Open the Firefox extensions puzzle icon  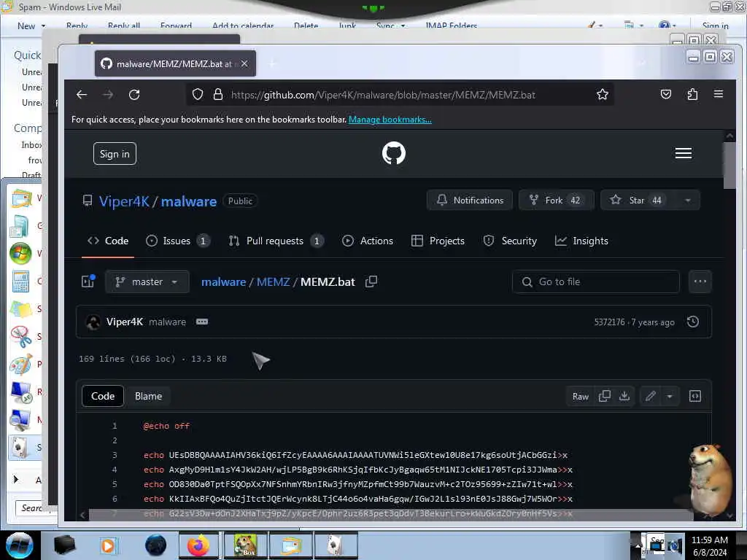[692, 94]
